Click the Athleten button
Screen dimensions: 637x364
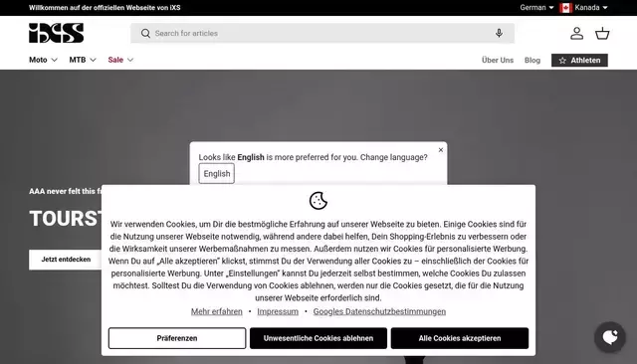click(x=579, y=60)
